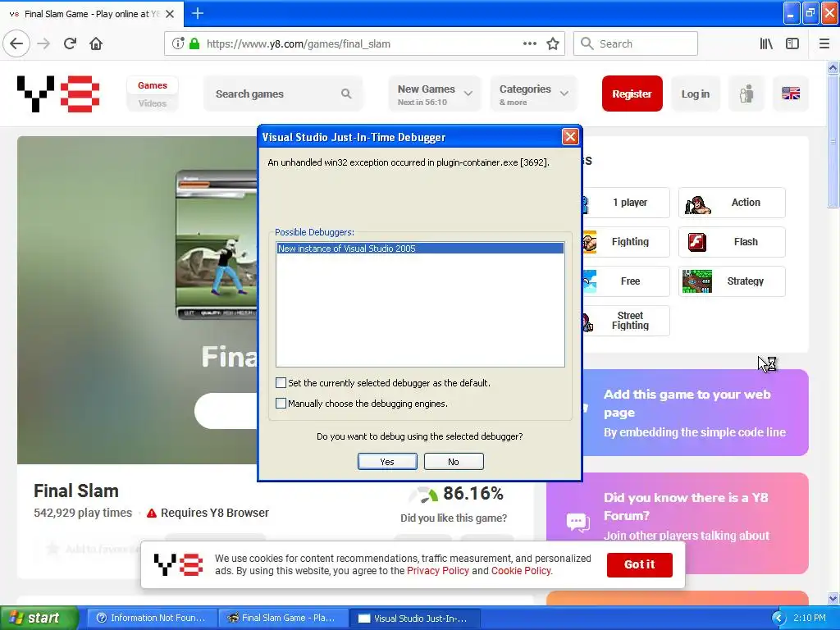Screen dimensions: 840x630
Task: Click the browser Back arrow
Action: pos(16,43)
